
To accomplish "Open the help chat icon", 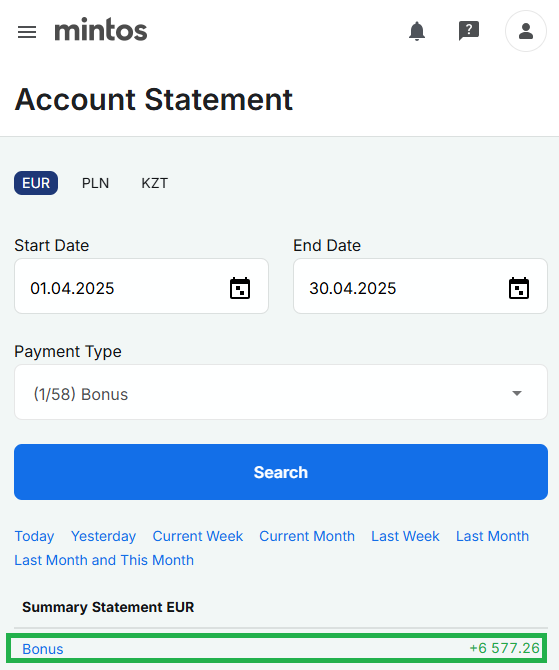I will tap(469, 31).
